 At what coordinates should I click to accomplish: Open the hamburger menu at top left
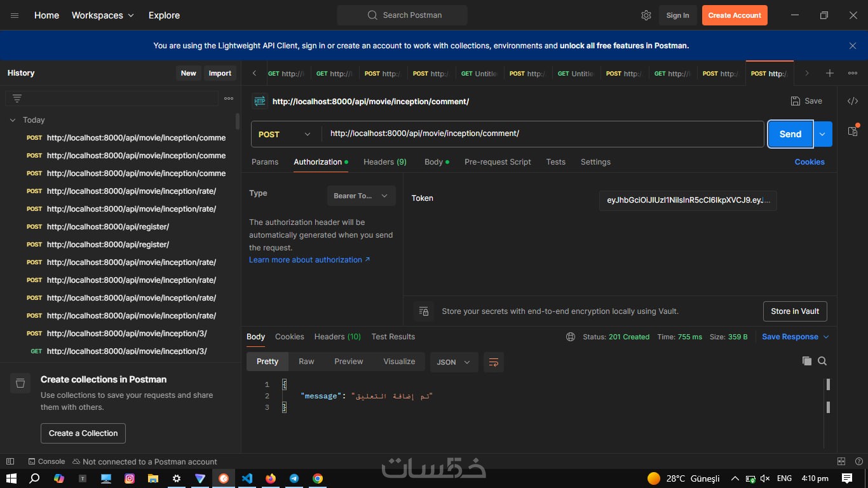click(x=15, y=15)
